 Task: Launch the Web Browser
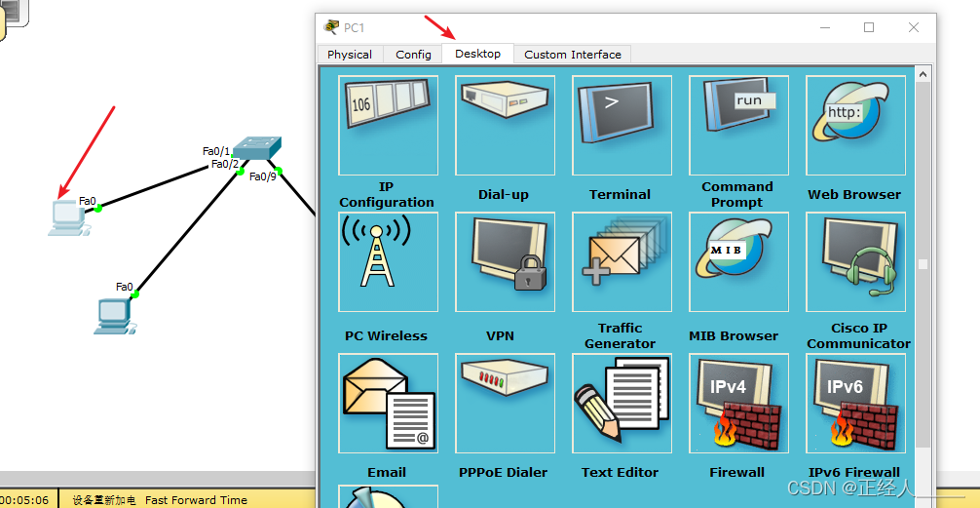pos(855,125)
